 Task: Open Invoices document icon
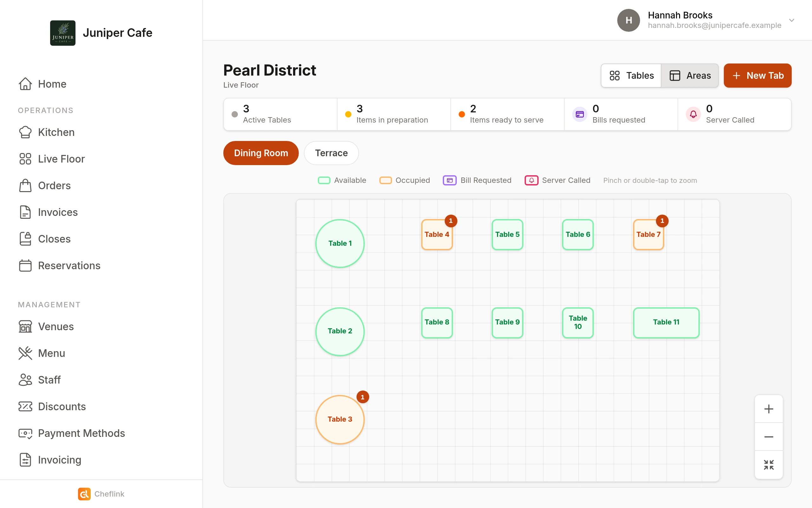coord(25,212)
